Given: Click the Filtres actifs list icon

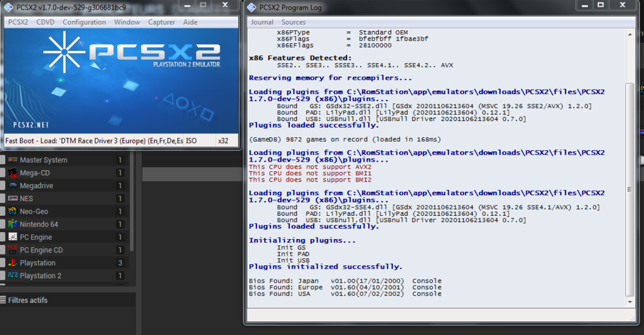Looking at the screenshot, I should point(3,300).
